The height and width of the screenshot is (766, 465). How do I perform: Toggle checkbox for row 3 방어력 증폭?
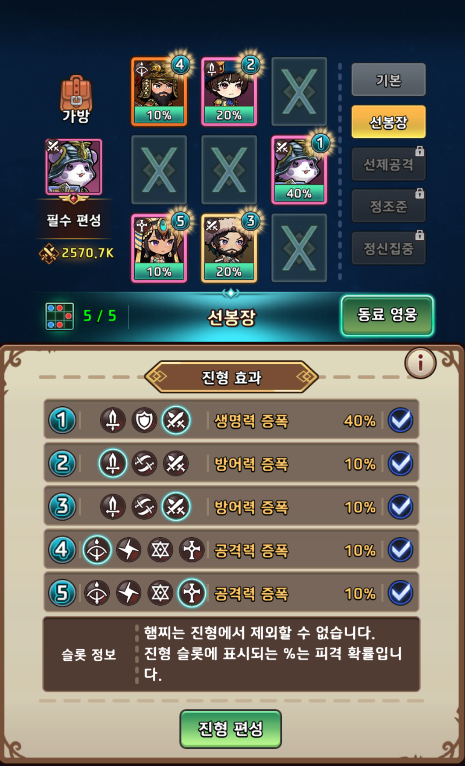point(401,507)
